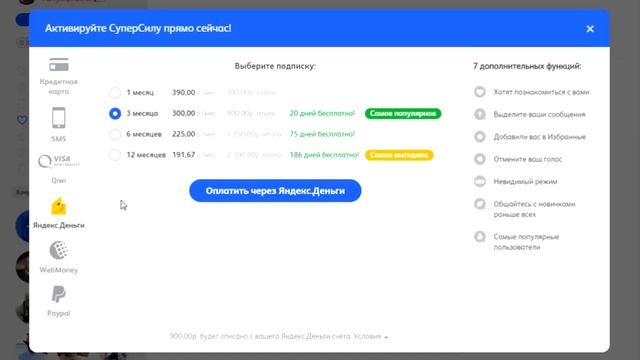Close the СуперСила dialog with X

590,29
